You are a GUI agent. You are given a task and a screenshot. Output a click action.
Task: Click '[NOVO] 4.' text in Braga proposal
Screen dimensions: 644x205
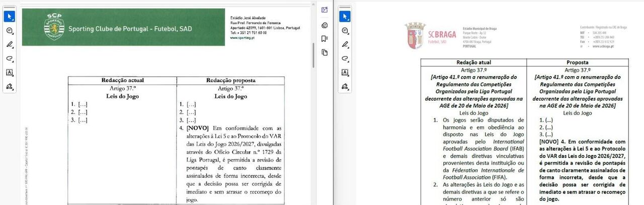click(x=552, y=143)
